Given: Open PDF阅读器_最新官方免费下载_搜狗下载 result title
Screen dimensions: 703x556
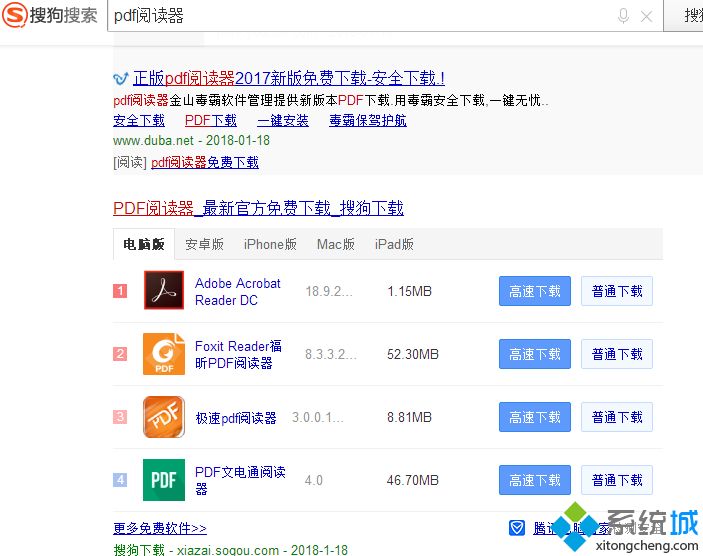Looking at the screenshot, I should (x=258, y=208).
